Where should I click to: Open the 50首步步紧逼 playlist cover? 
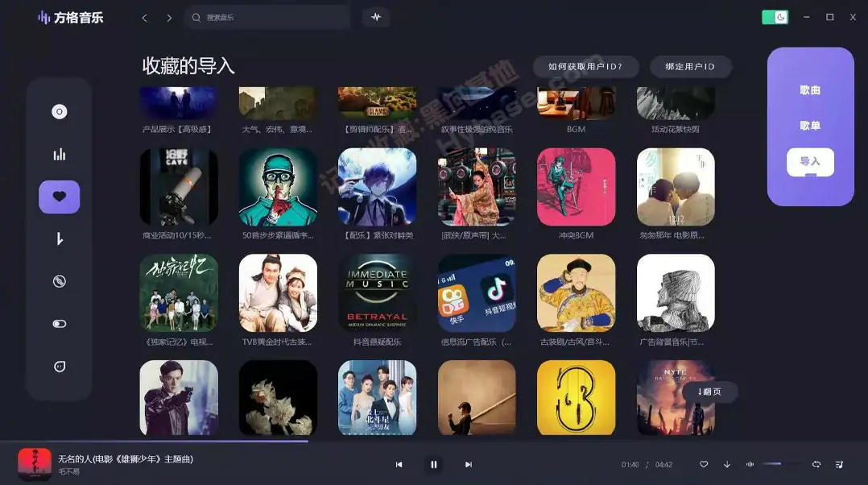pyautogui.click(x=278, y=187)
